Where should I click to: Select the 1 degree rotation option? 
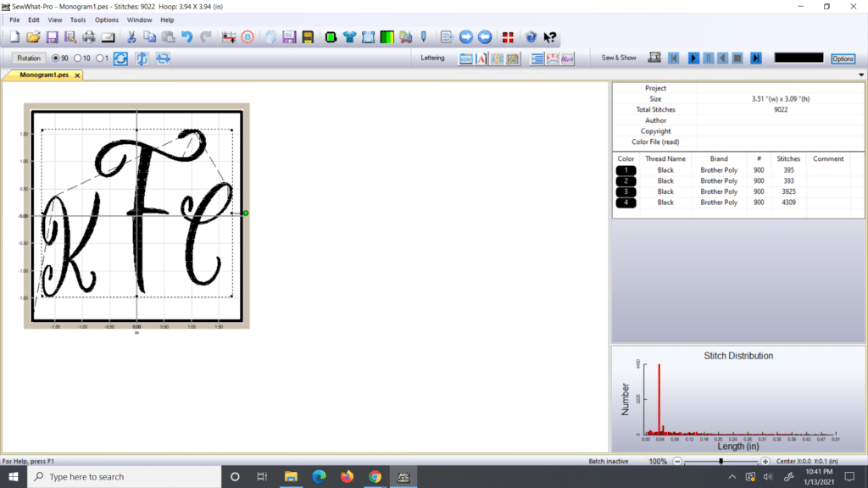101,58
